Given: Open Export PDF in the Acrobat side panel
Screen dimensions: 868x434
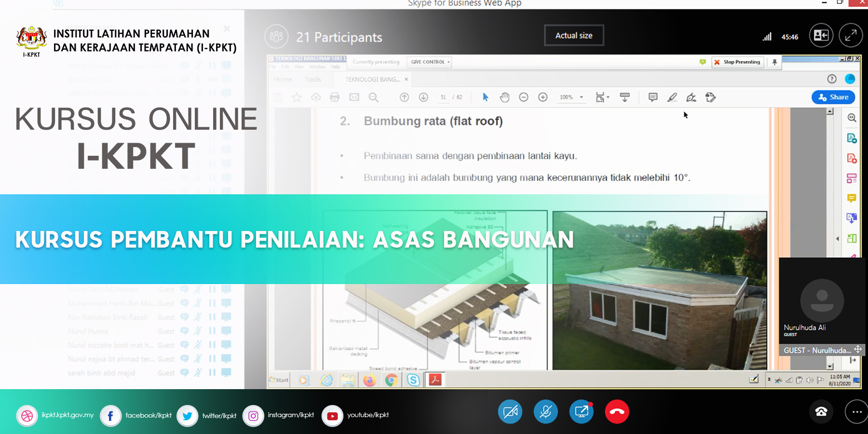Looking at the screenshot, I should coord(852,138).
